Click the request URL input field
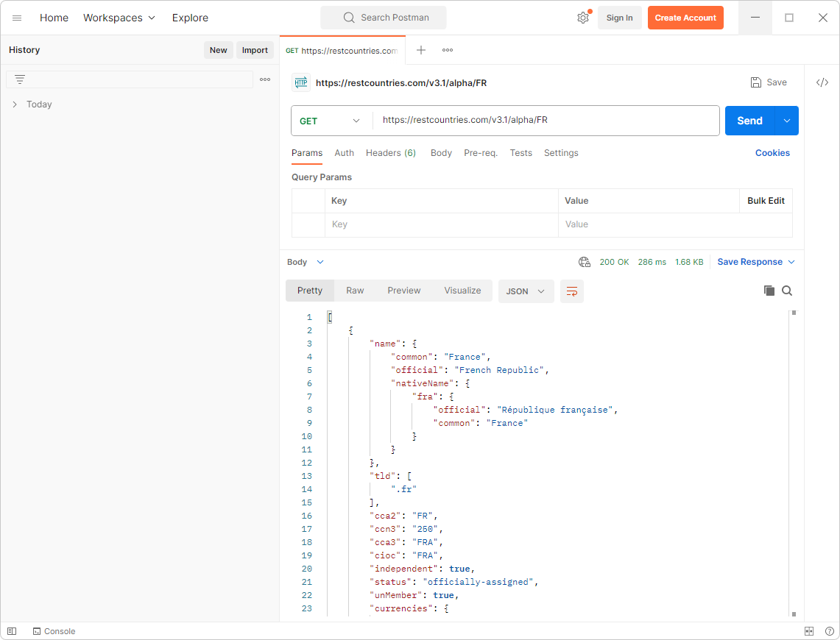Viewport: 840px width, 640px height. pos(546,121)
